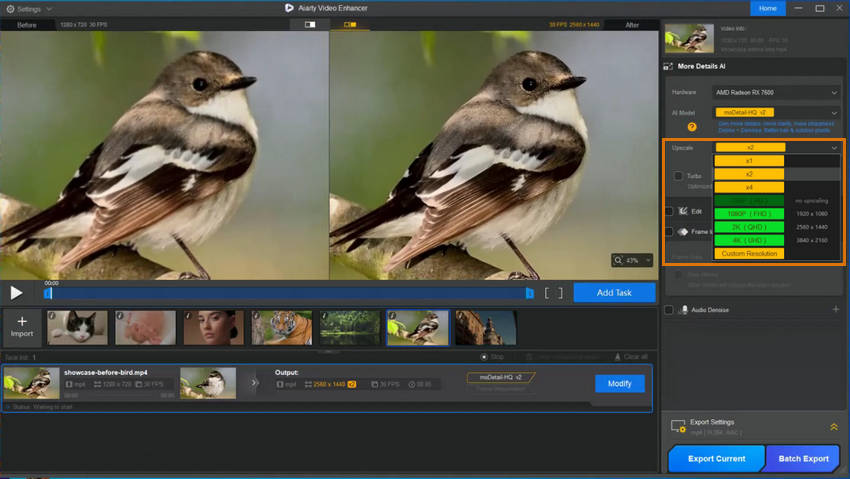850x479 pixels.
Task: Click the timeline end handle
Action: pos(530,293)
